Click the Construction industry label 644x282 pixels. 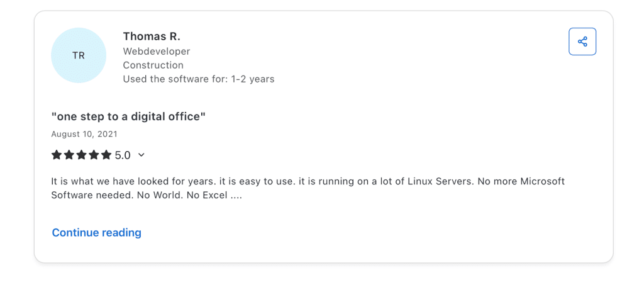(153, 65)
